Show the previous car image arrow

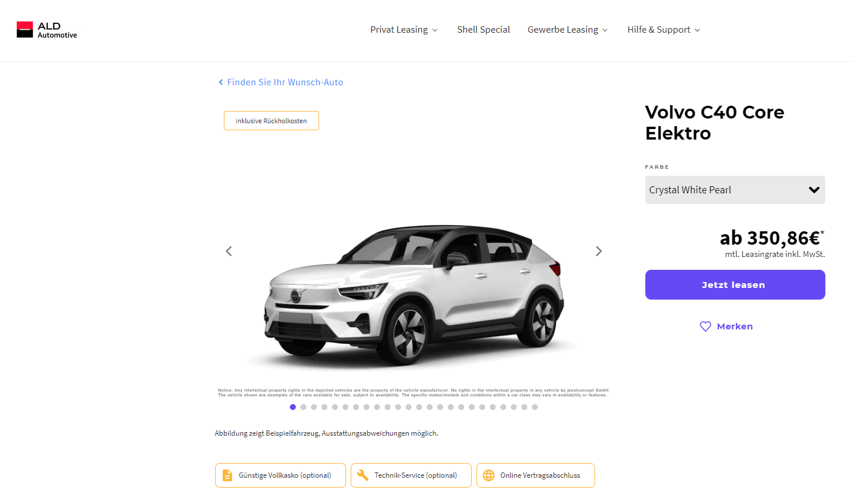(x=229, y=251)
